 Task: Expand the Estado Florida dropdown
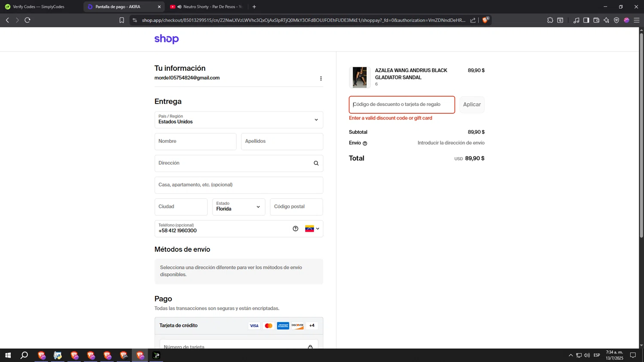point(239,207)
